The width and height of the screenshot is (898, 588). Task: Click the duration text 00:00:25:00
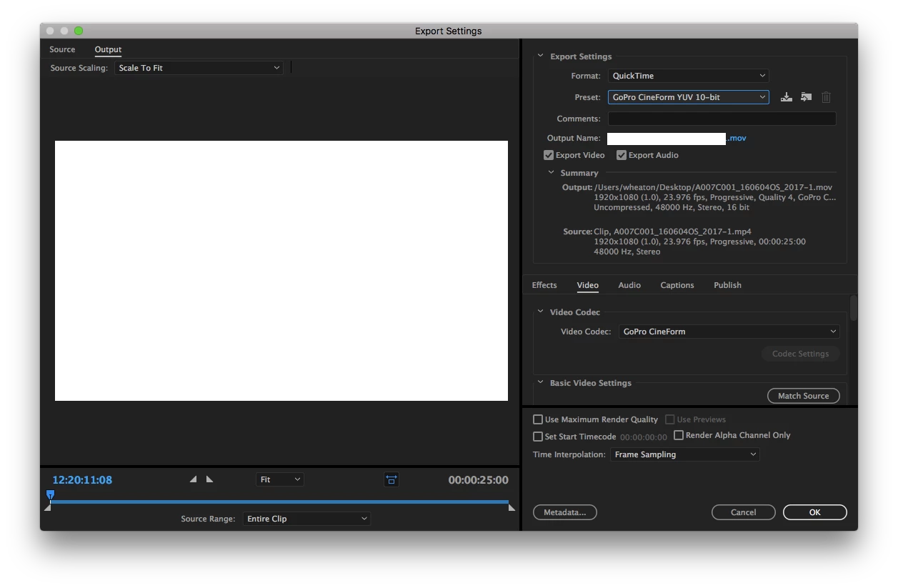[479, 480]
